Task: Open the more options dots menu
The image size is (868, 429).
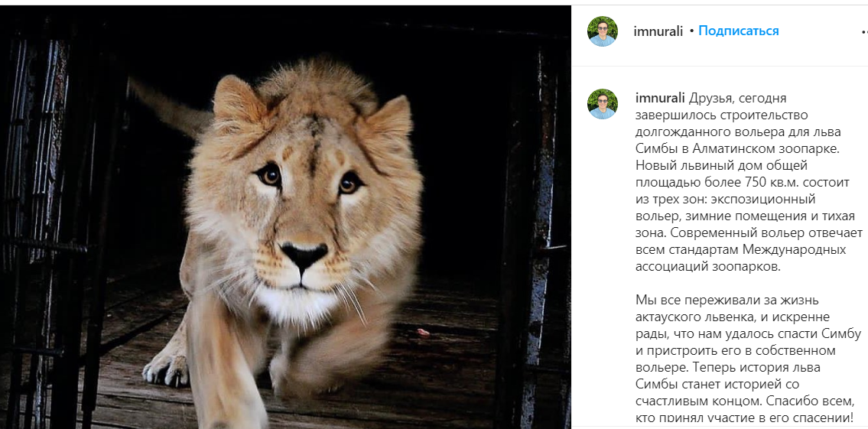Action: click(x=864, y=32)
